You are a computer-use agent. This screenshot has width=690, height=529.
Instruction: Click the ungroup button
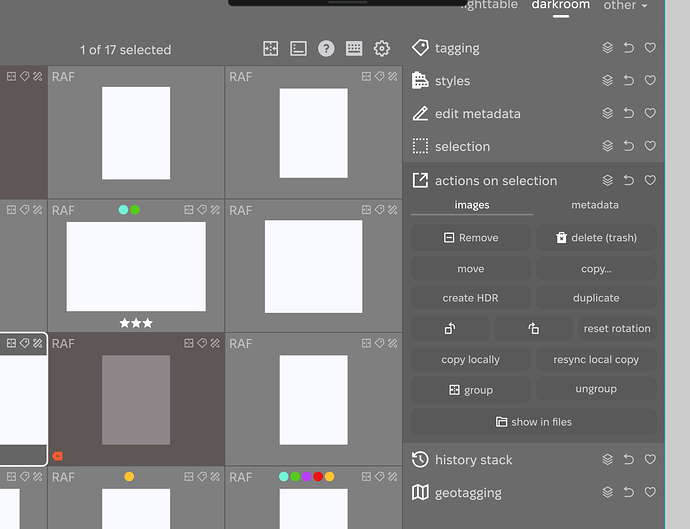[x=596, y=389]
